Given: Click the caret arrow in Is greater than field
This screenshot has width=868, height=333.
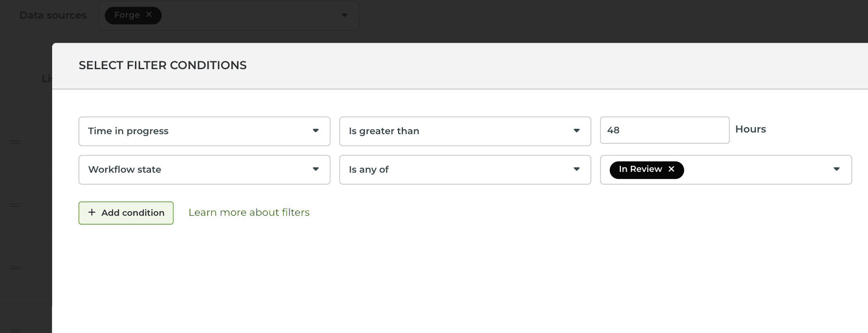Looking at the screenshot, I should (x=576, y=131).
